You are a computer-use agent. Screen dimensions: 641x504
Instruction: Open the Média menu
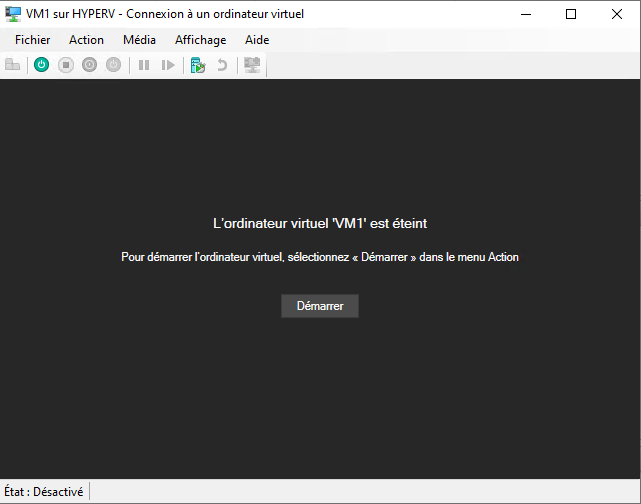click(x=139, y=40)
